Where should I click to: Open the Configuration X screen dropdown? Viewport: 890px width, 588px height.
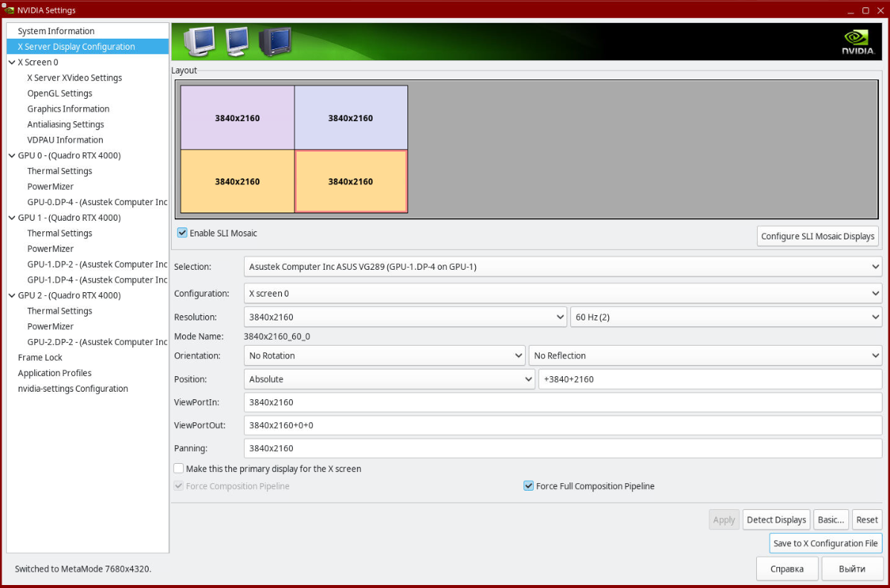[563, 294]
